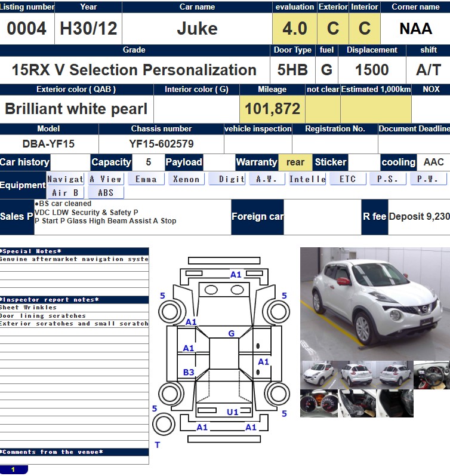Click the shift value A/T
This screenshot has width=450, height=476.
pos(428,69)
